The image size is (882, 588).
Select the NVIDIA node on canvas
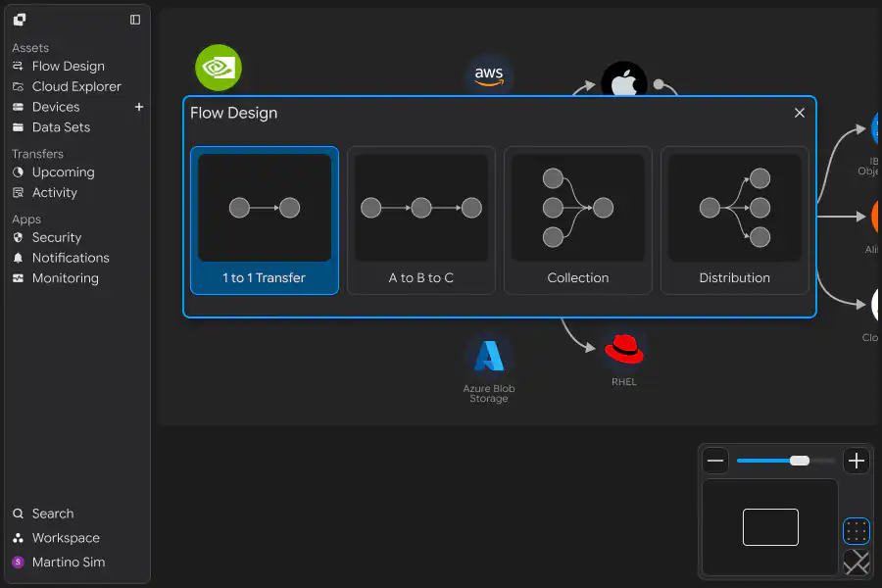[x=219, y=68]
